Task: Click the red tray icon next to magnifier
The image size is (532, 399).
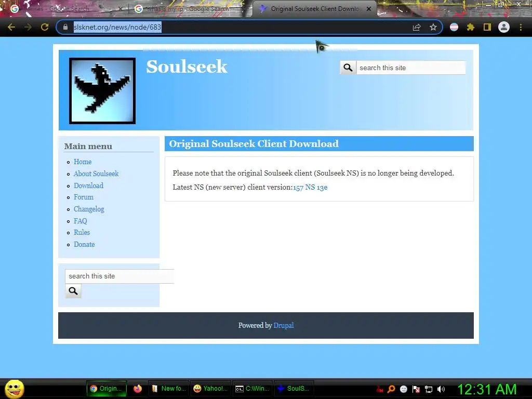Action: tap(380, 389)
